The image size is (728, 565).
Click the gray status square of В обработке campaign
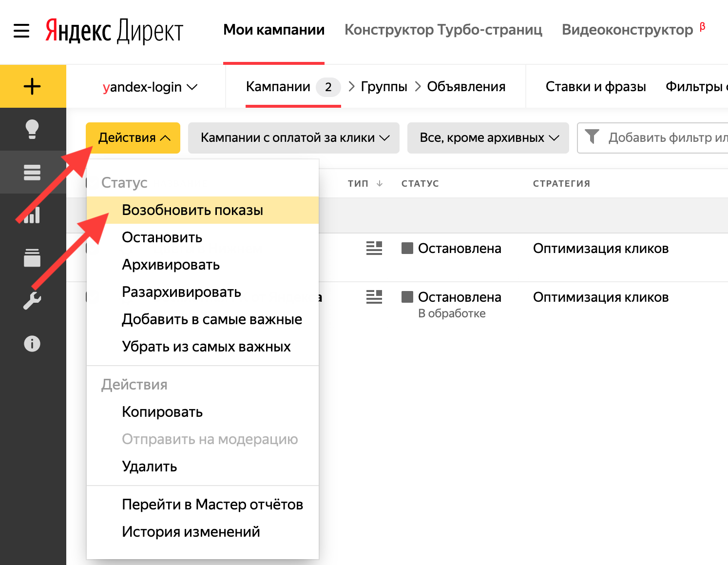coord(407,297)
